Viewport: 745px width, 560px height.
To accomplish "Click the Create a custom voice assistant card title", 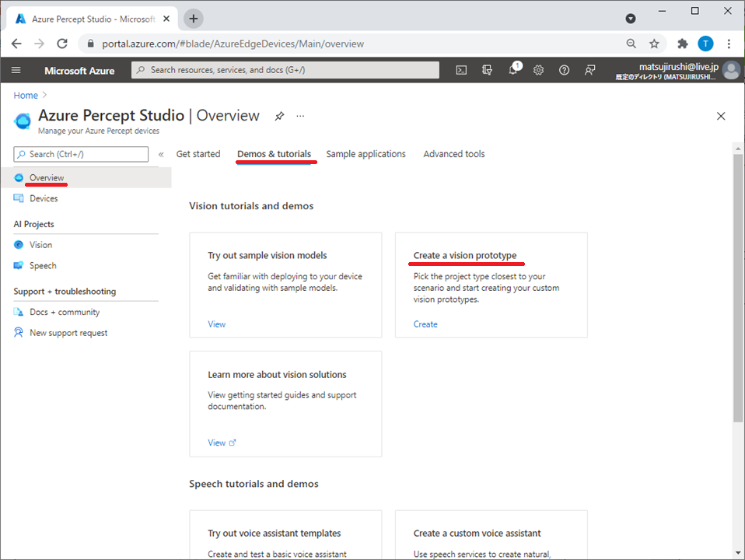I will pos(477,534).
